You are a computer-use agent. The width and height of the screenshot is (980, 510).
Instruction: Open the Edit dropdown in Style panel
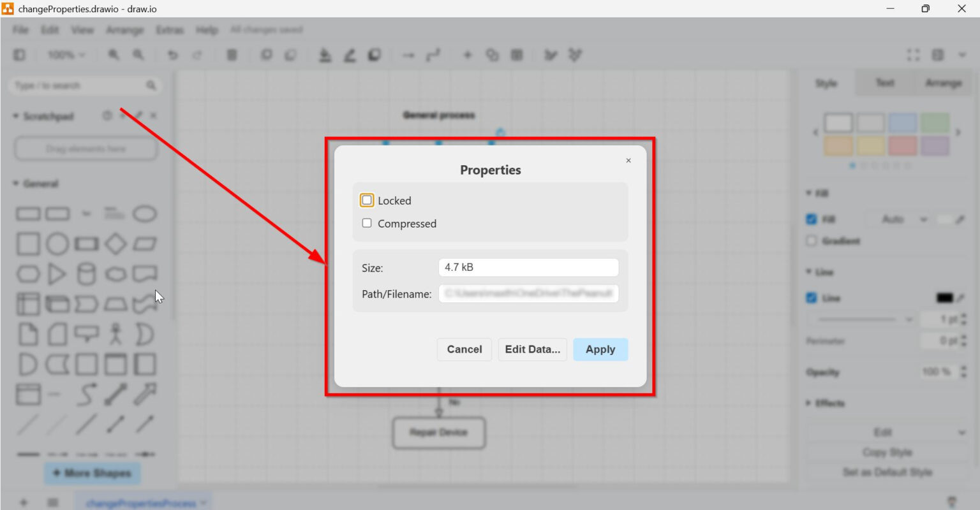(887, 432)
